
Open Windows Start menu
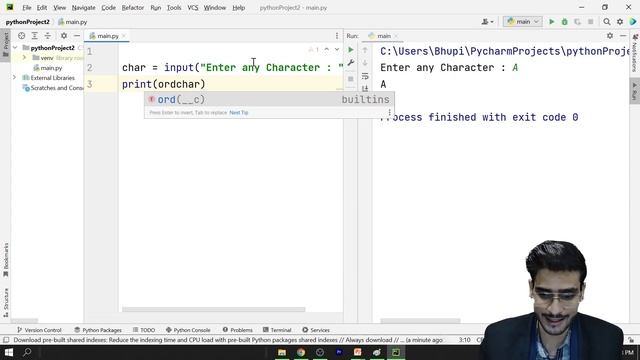coord(9,352)
